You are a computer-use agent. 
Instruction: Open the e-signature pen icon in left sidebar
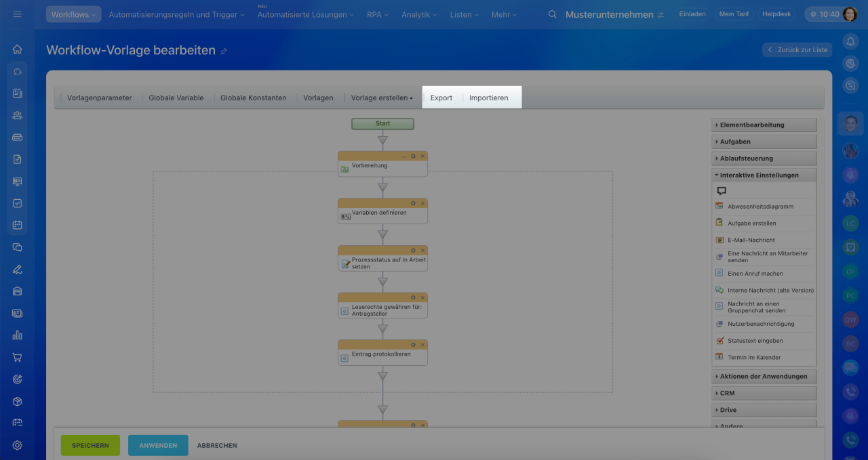pyautogui.click(x=18, y=269)
